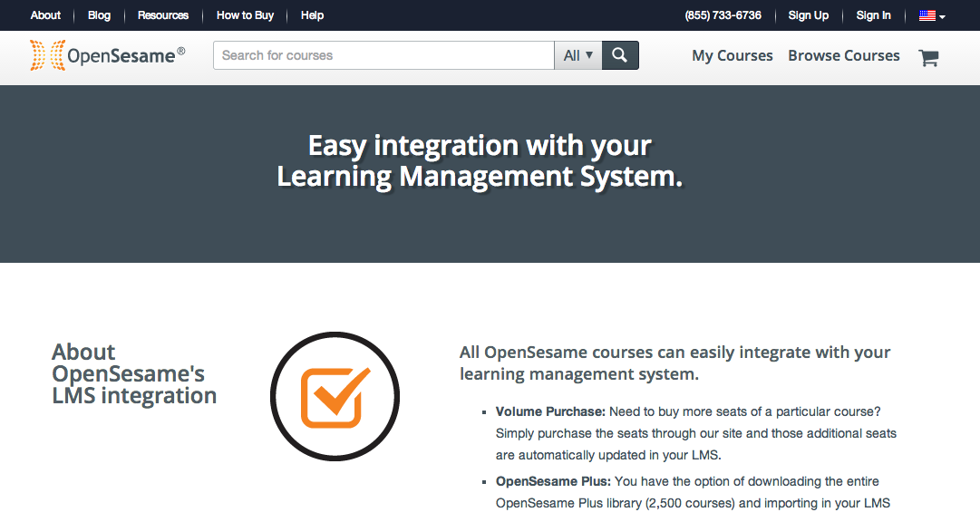Viewport: 980px width, 522px height.
Task: Open the Resources menu
Action: point(163,15)
